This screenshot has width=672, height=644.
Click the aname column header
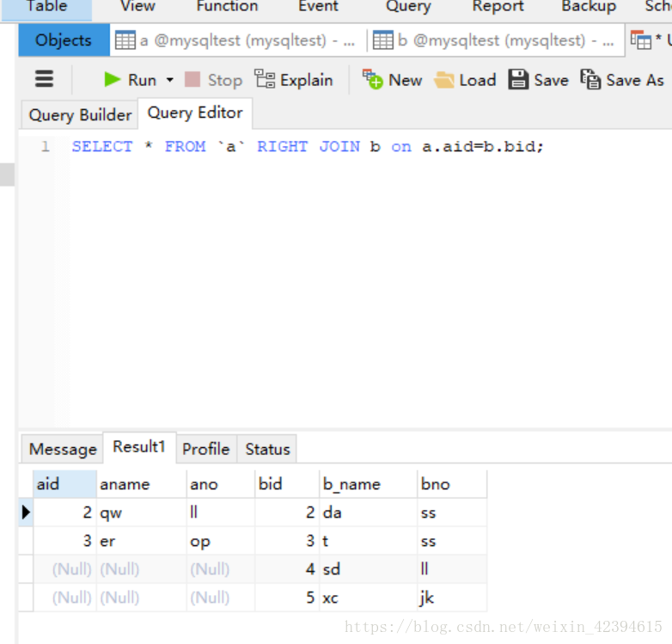[x=142, y=484]
